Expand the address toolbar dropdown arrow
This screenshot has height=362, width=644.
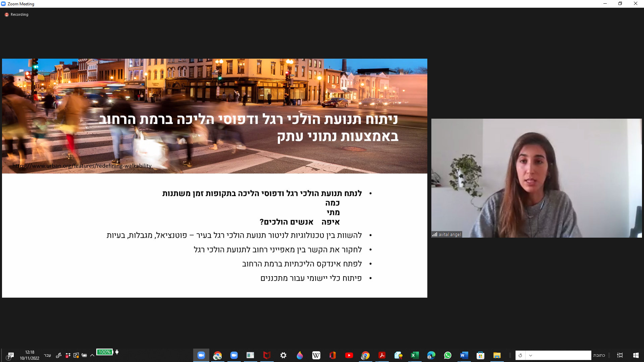[531, 355]
